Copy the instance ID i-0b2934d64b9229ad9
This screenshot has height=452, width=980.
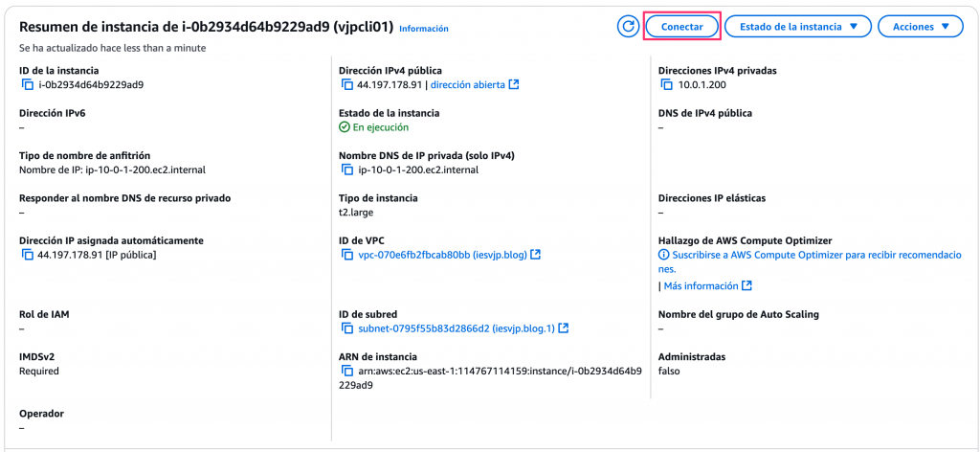coord(28,84)
